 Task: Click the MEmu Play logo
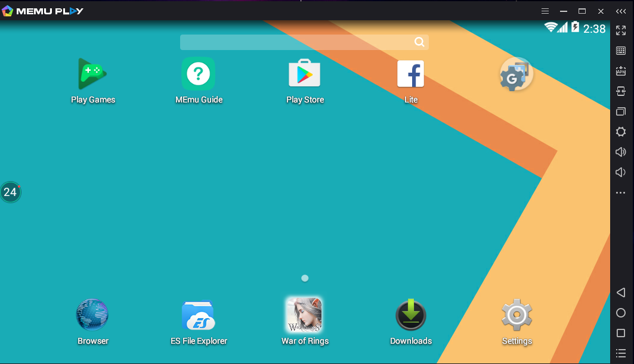click(x=42, y=11)
